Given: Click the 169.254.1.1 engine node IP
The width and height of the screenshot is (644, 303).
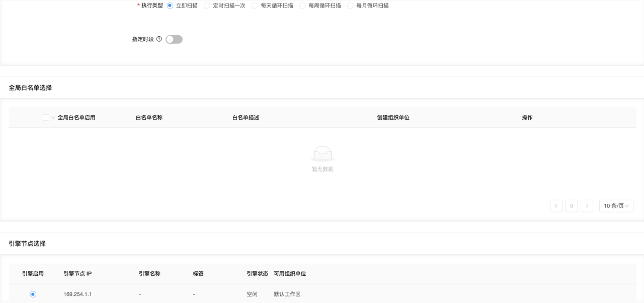Looking at the screenshot, I should [x=77, y=294].
